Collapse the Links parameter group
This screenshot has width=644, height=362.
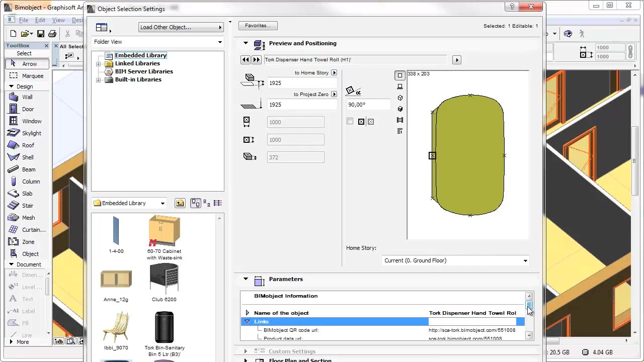(x=247, y=321)
